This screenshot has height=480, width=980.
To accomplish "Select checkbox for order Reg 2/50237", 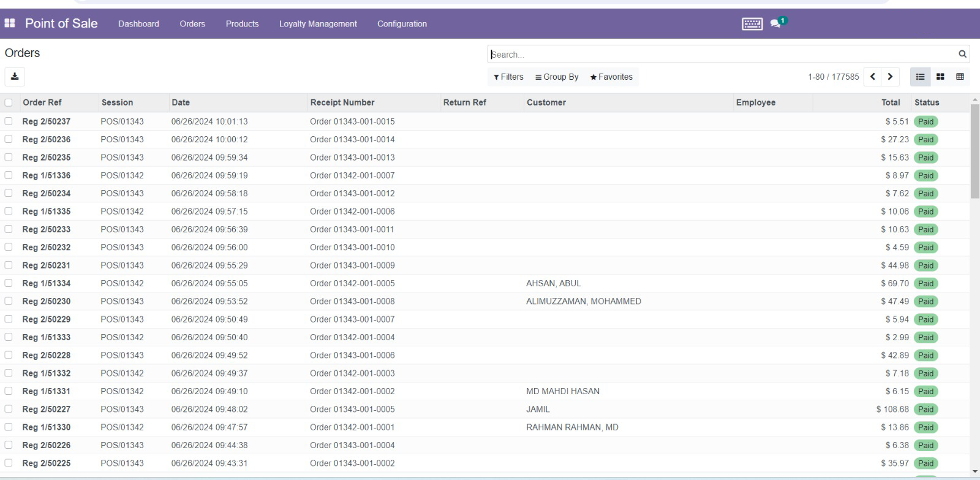I will tap(9, 121).
